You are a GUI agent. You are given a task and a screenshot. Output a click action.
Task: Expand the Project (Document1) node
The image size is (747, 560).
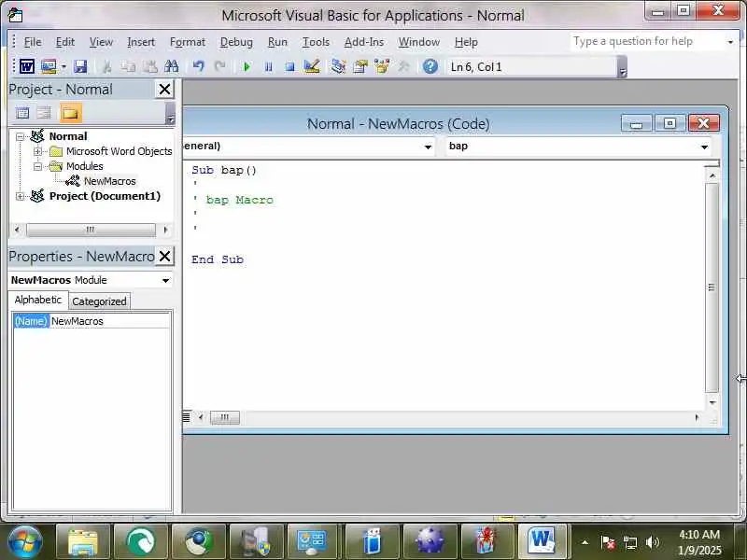[x=20, y=196]
